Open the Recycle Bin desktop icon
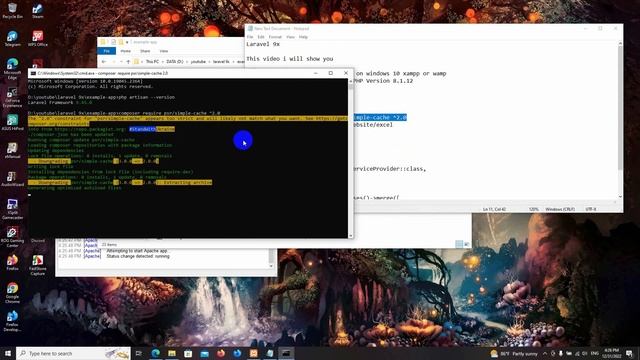Viewport: 640px width, 360px height. point(12,11)
